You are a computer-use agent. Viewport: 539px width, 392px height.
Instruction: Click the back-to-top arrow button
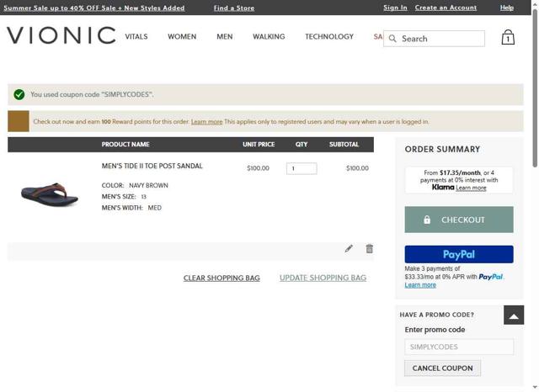pyautogui.click(x=514, y=315)
